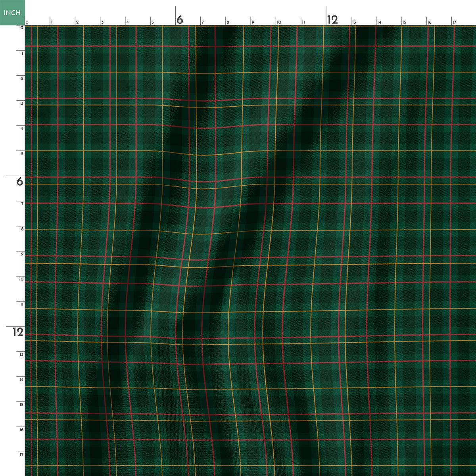Click the large 6 on left ruler
This screenshot has width=476, height=476.
click(19, 182)
